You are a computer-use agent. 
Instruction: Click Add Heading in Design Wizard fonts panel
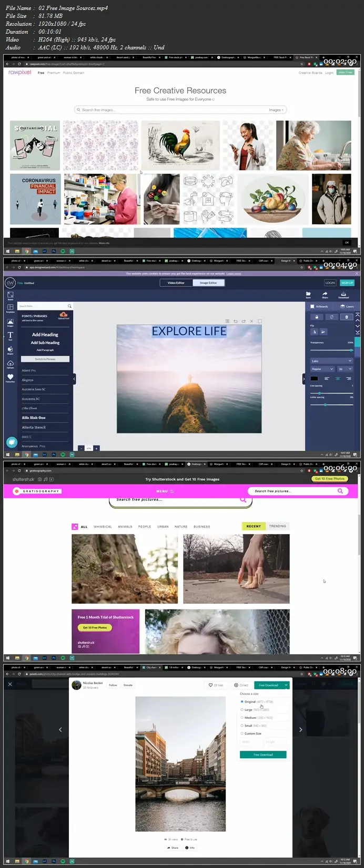point(45,335)
